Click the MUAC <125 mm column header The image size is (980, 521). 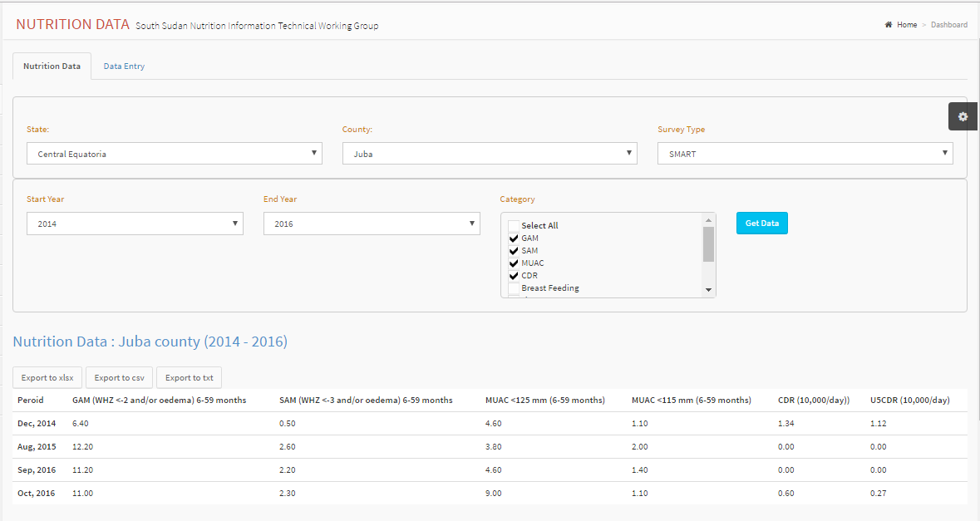pyautogui.click(x=545, y=400)
